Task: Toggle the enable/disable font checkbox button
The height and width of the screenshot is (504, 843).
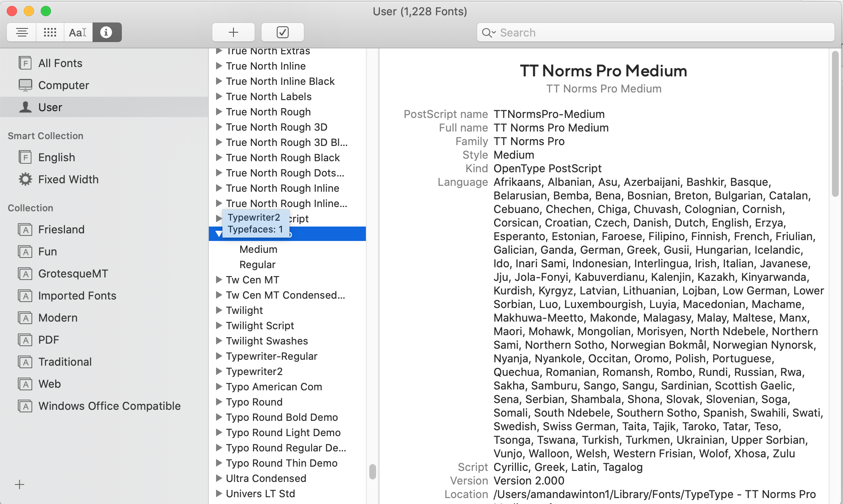Action: (x=283, y=32)
